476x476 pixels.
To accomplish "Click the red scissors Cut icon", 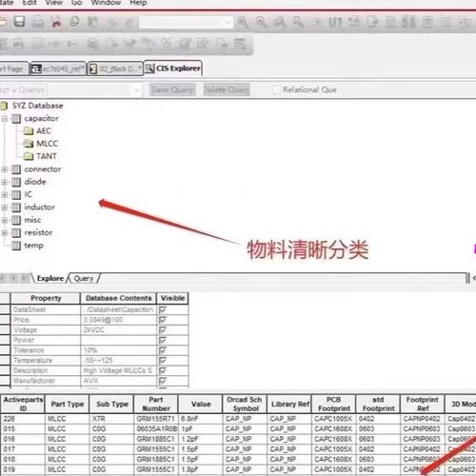I will click(56, 22).
